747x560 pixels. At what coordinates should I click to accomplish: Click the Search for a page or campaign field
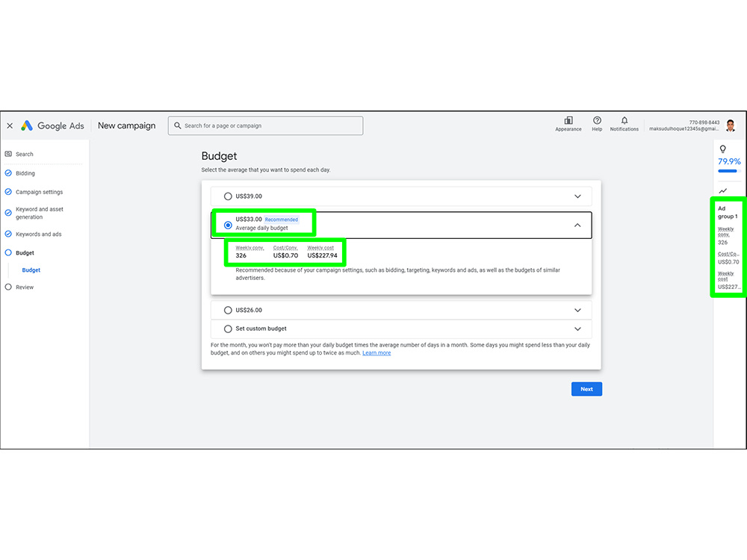265,125
